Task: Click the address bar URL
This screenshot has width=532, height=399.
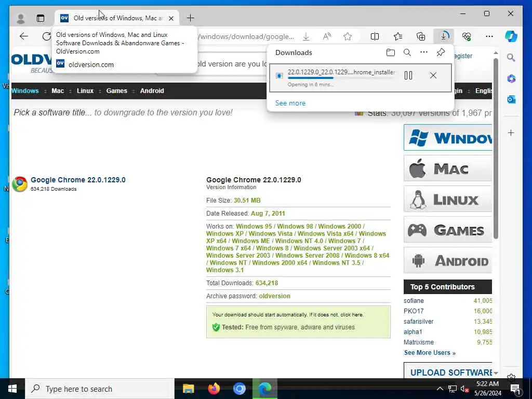Action: (x=246, y=36)
